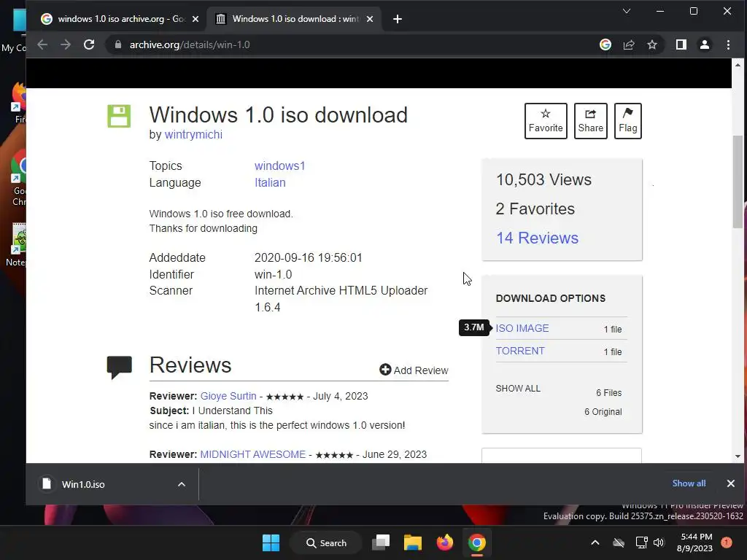Click page scrollbar down arrow
The image size is (747, 560).
coord(738,456)
